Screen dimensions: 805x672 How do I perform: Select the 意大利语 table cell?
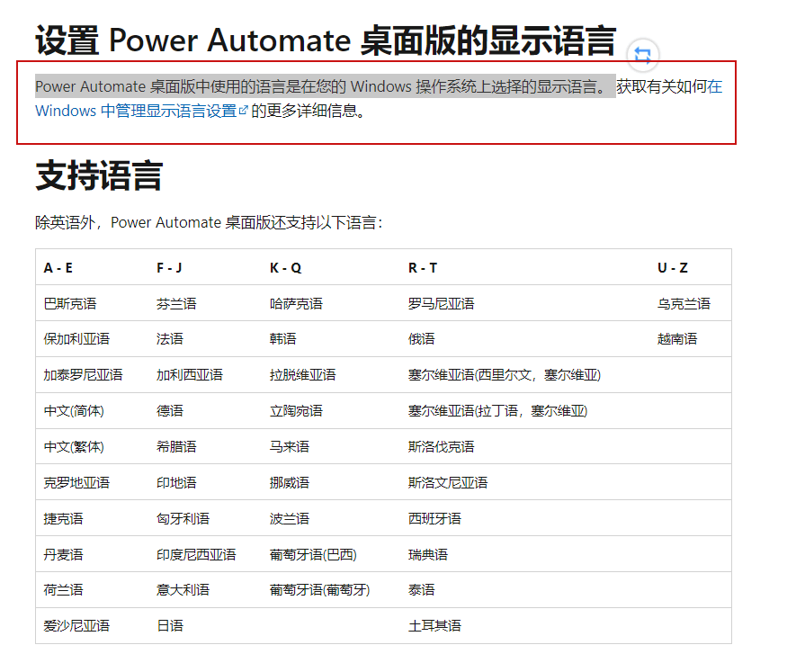[x=183, y=590]
